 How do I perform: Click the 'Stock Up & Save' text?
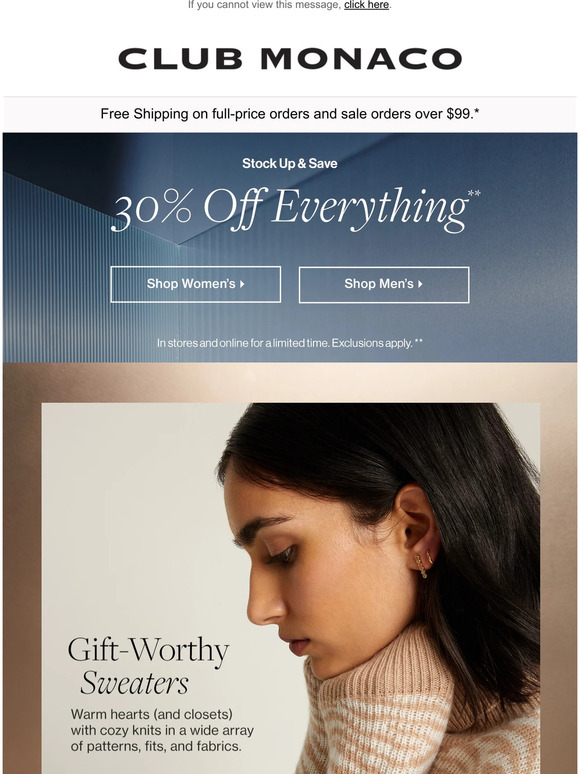[x=290, y=163]
